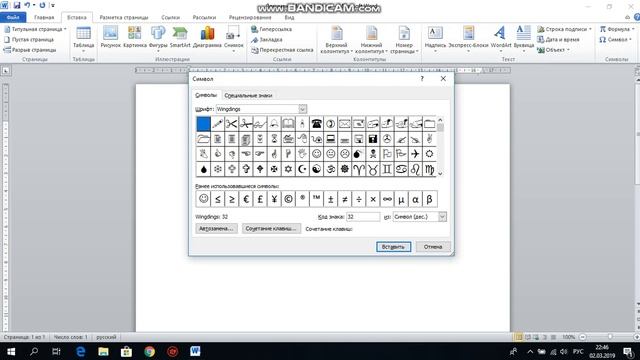Screen dimensions: 640x360
Task: Open the Символ dropdown in the ribbon
Action: pos(616,40)
